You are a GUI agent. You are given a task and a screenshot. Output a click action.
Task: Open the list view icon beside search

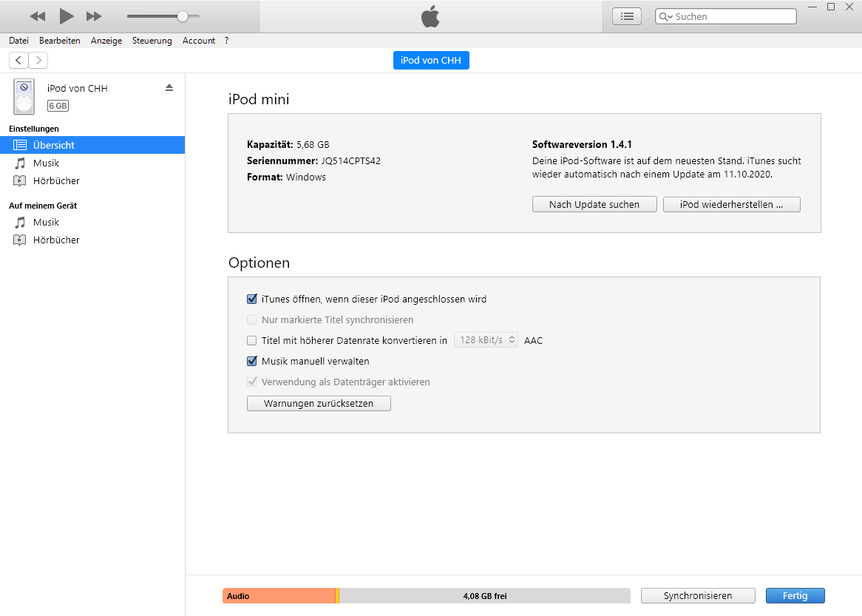click(627, 16)
